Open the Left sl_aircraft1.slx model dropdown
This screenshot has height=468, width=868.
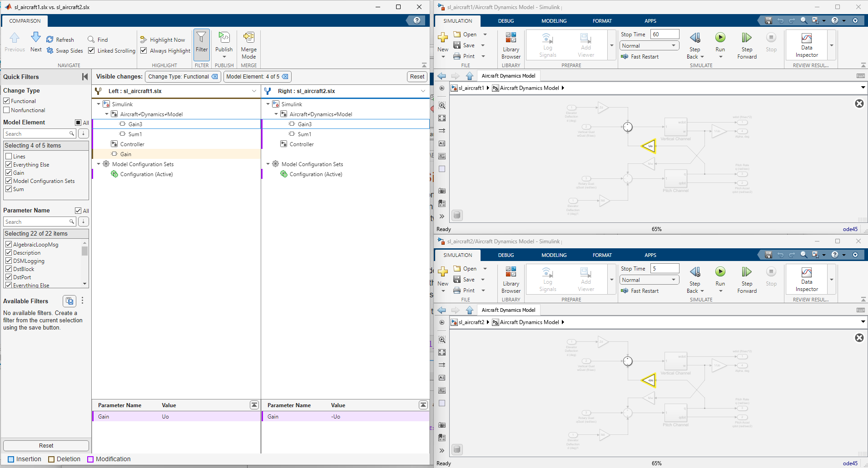(x=254, y=91)
